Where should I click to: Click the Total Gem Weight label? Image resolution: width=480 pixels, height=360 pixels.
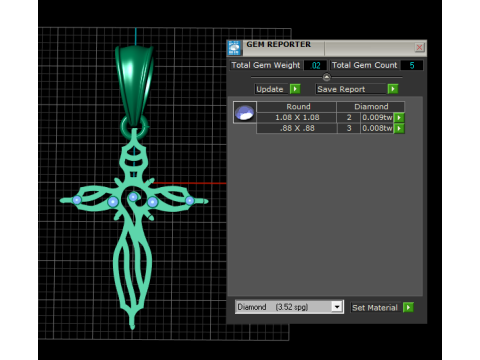point(266,65)
